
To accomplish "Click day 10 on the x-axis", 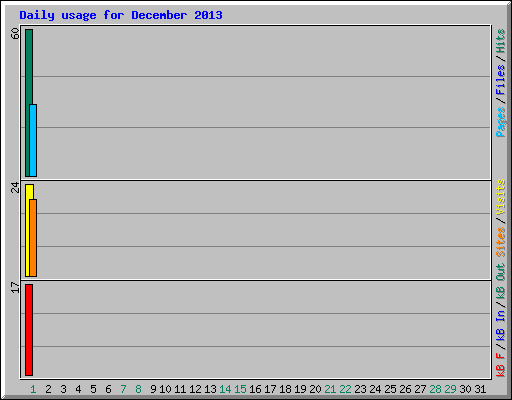I will pos(165,389).
